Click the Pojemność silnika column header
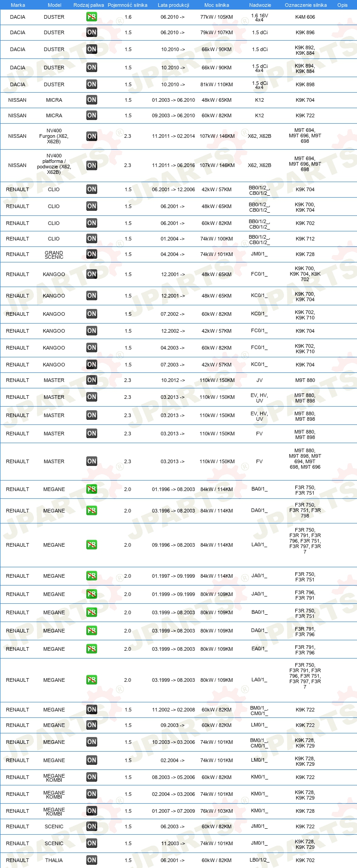357x868 pixels. click(x=127, y=5)
